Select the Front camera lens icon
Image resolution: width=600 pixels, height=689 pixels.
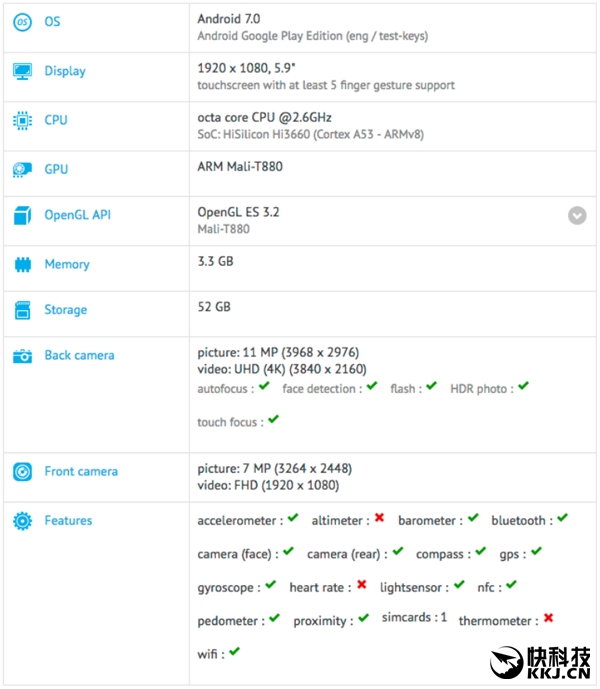22,472
